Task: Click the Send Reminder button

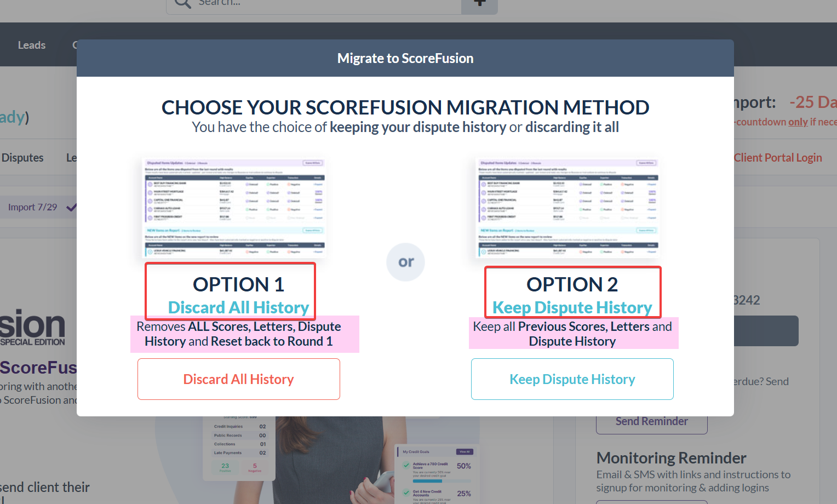Action: pos(652,421)
